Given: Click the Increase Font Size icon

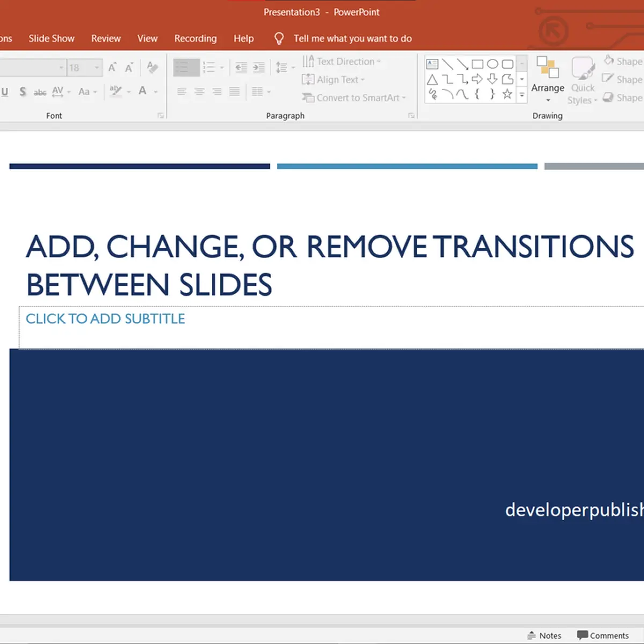Looking at the screenshot, I should [112, 68].
